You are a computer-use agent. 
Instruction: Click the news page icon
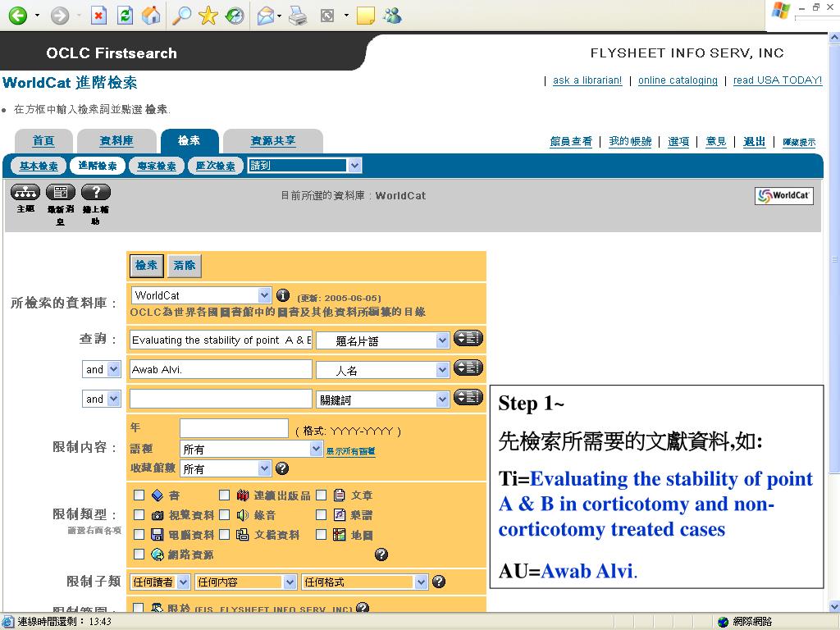coord(61,192)
